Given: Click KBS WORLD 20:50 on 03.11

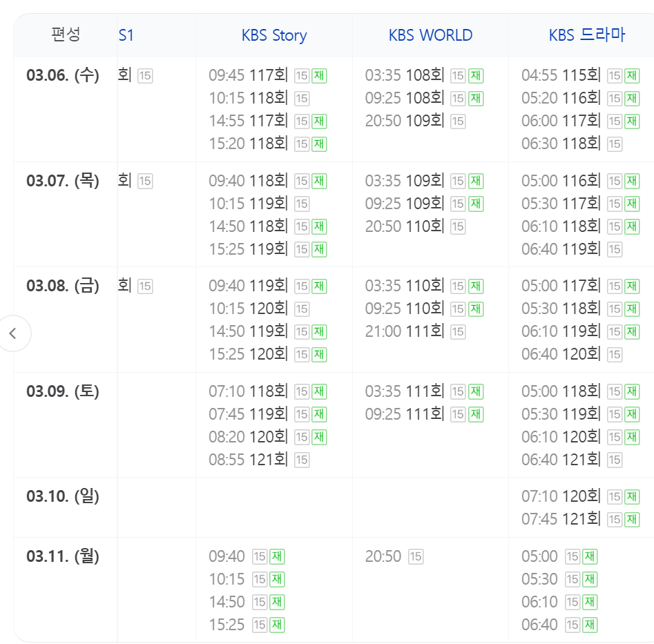Looking at the screenshot, I should click(x=394, y=556).
